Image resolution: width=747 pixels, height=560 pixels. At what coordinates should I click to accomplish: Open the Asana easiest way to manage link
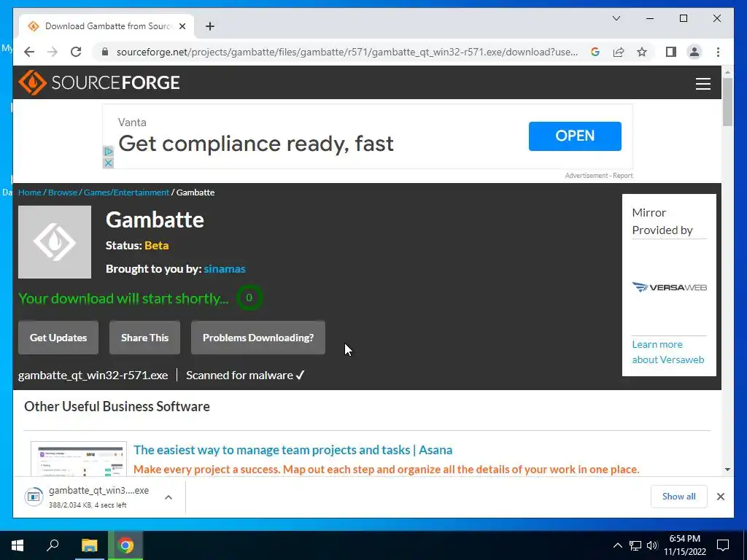[x=293, y=450]
